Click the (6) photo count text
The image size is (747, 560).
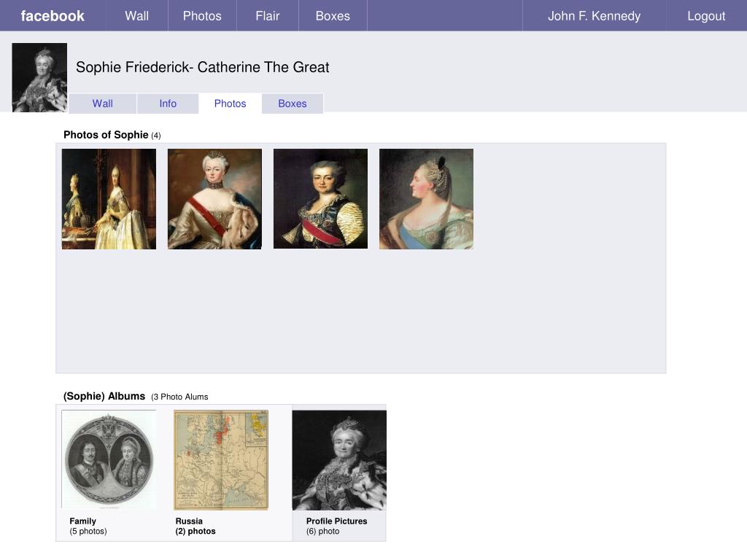click(x=322, y=531)
